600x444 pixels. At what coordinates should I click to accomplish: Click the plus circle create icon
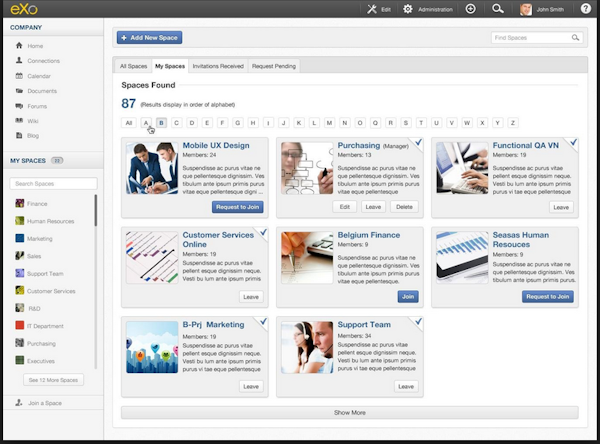point(470,9)
